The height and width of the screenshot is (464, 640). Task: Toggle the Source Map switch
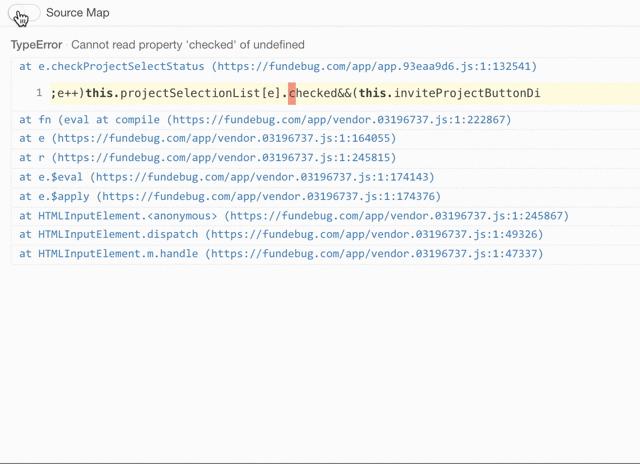tap(25, 13)
